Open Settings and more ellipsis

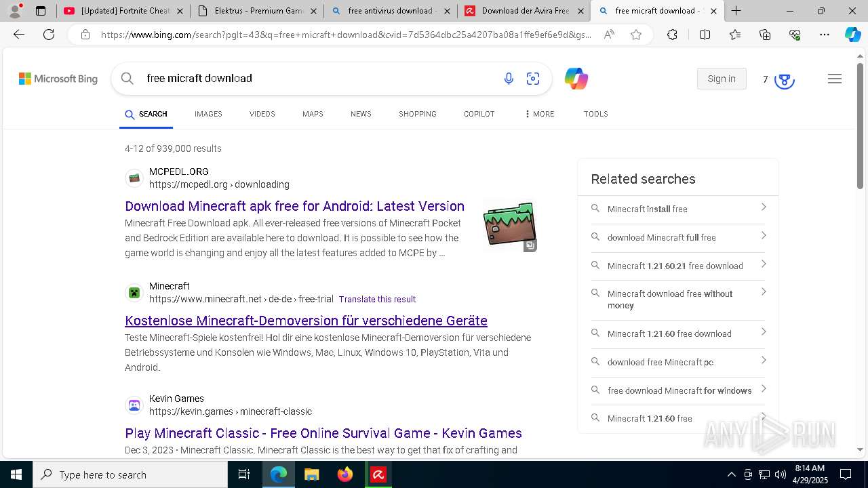click(825, 35)
